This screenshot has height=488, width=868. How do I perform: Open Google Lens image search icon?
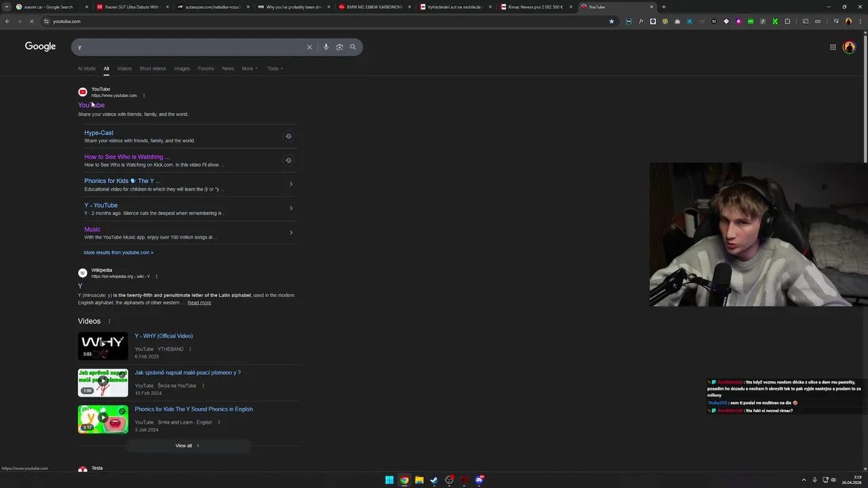coord(340,47)
